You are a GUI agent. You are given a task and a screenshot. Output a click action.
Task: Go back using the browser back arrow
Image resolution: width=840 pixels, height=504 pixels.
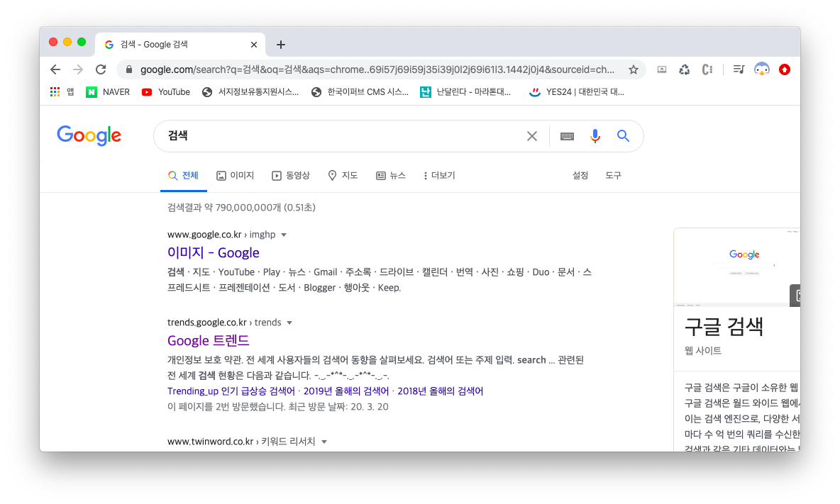click(55, 69)
